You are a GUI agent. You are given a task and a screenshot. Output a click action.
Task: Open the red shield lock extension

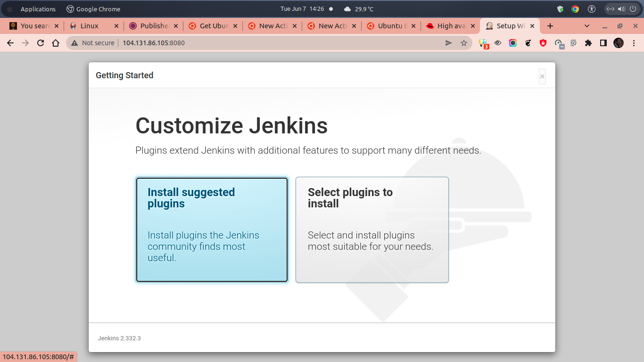(x=543, y=43)
